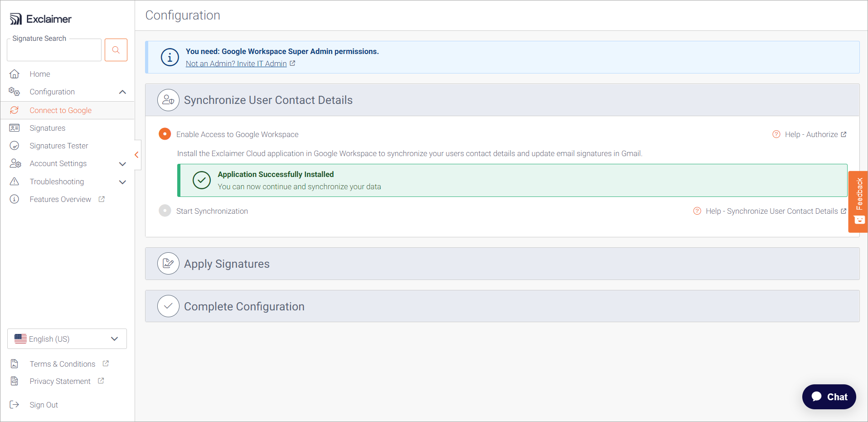The width and height of the screenshot is (868, 422).
Task: Click Not an Admin? Invite IT Admin link
Action: (x=236, y=64)
